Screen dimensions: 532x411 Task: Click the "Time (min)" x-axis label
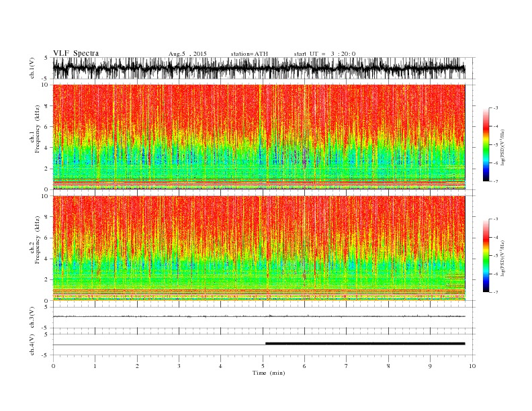269,373
